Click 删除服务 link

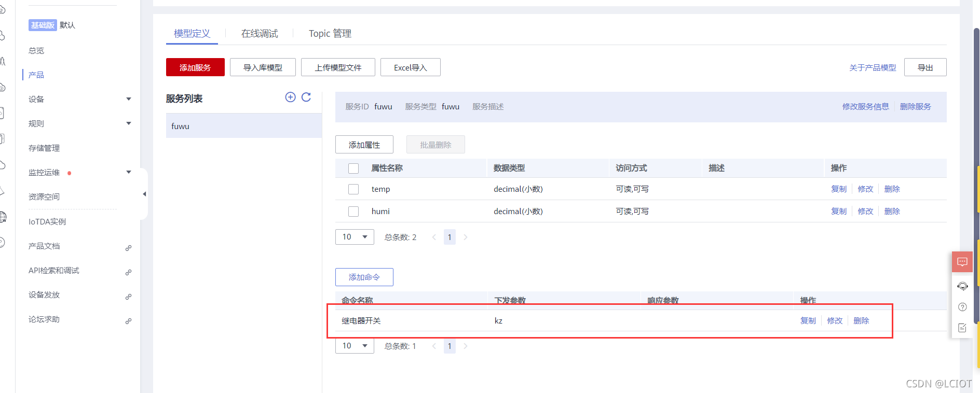coord(916,106)
